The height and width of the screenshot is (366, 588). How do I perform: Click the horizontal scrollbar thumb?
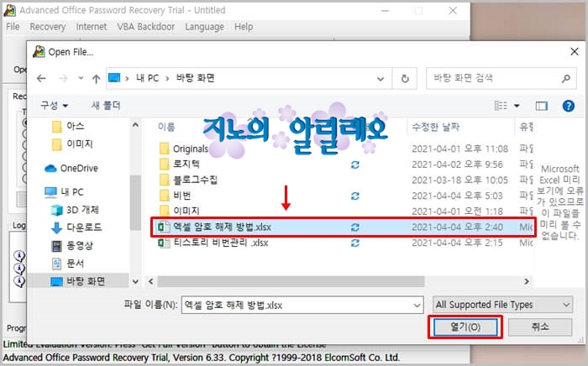pos(291,281)
